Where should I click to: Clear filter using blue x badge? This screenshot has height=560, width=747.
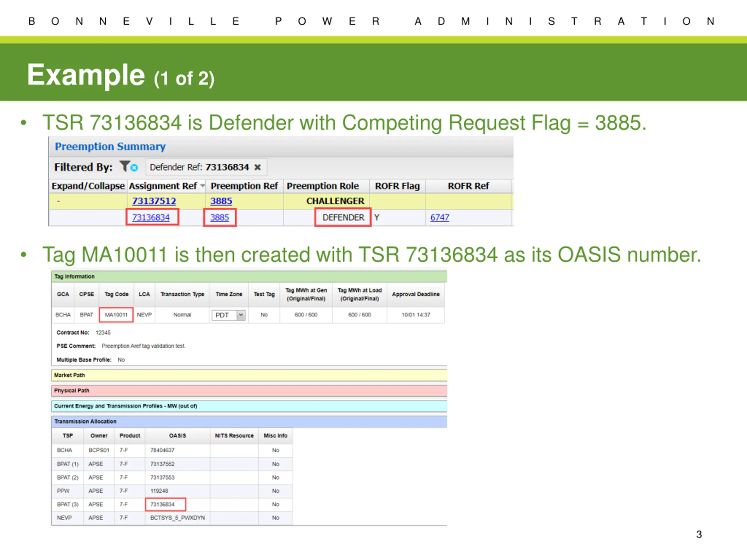pyautogui.click(x=134, y=168)
